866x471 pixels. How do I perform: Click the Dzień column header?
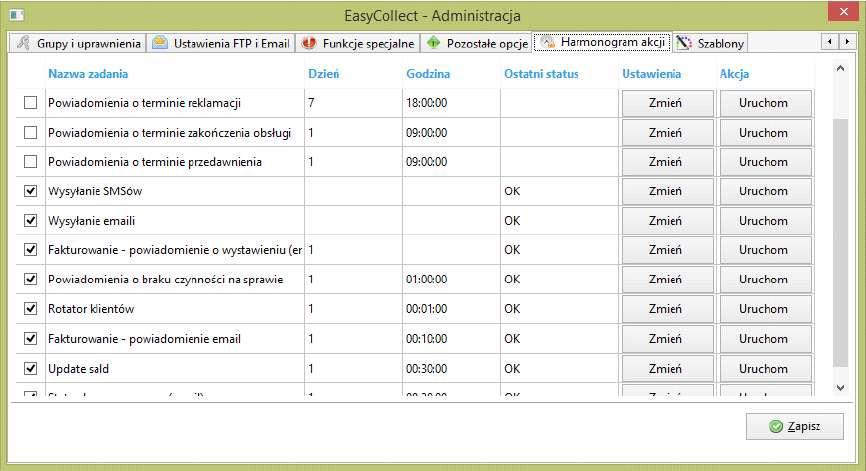[x=324, y=74]
